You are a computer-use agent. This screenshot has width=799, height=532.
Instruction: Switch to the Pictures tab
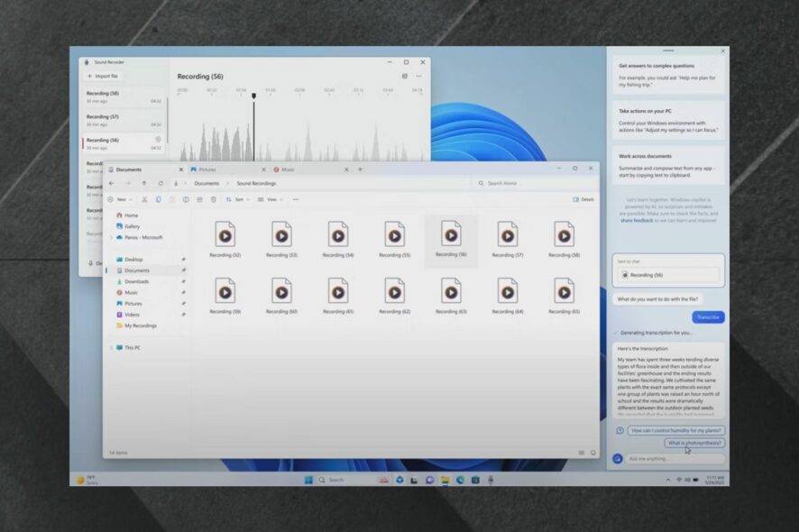coord(207,170)
